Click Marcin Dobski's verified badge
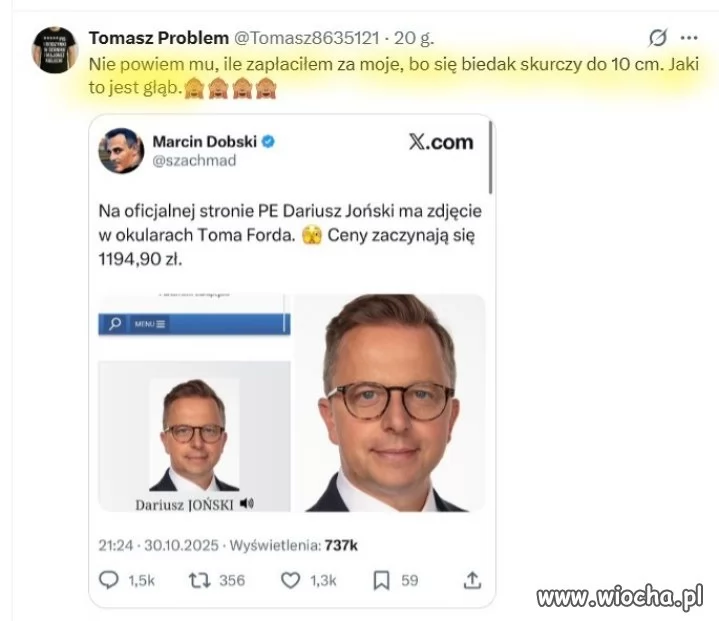This screenshot has width=719, height=621. pos(268,142)
